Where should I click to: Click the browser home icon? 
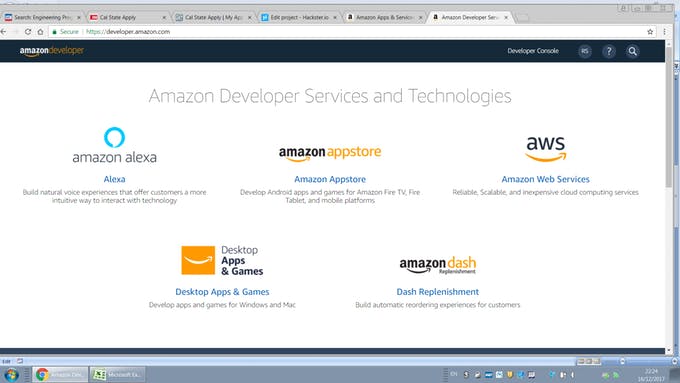[x=40, y=32]
